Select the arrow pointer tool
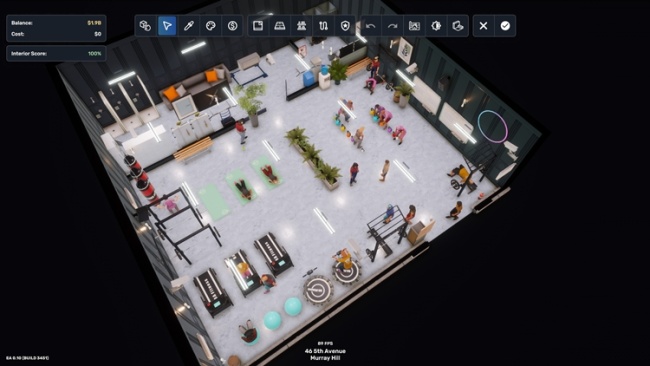The width and height of the screenshot is (650, 366). click(167, 26)
